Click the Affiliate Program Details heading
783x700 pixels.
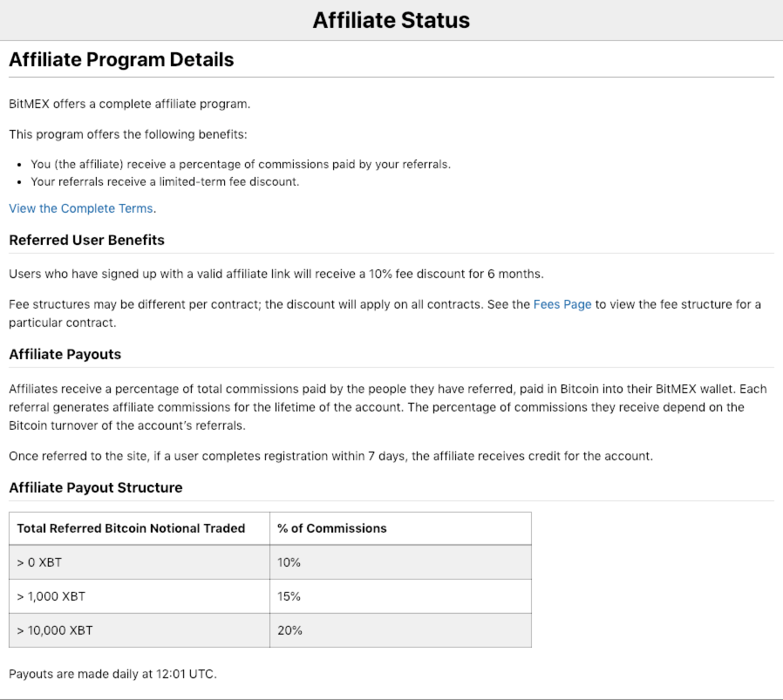click(x=121, y=60)
